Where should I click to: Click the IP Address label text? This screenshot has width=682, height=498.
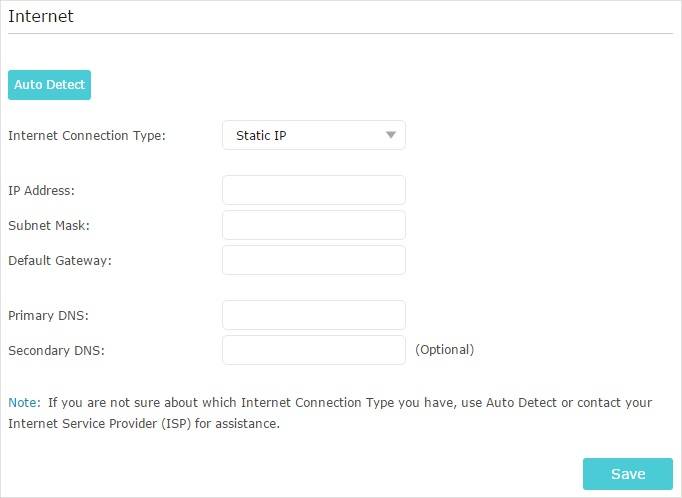(x=41, y=190)
